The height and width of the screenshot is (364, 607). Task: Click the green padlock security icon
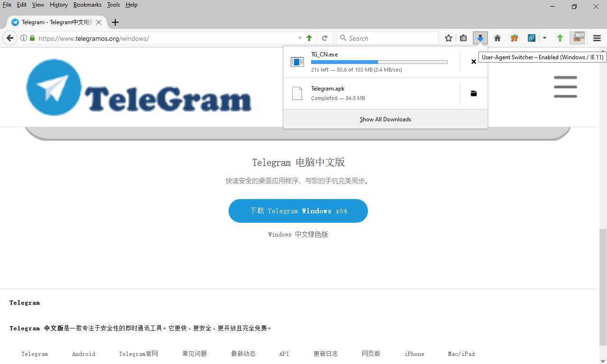tap(32, 38)
